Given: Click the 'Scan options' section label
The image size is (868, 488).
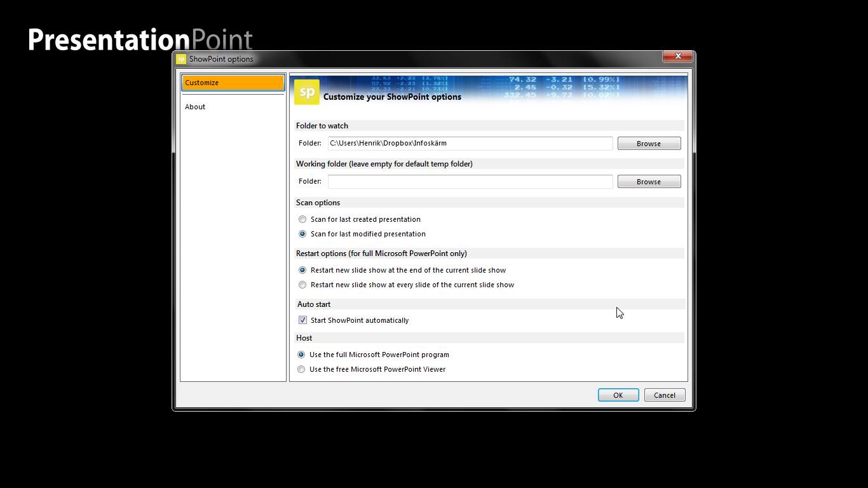Looking at the screenshot, I should point(318,203).
